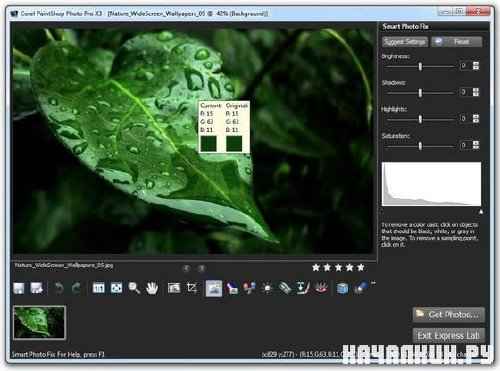This screenshot has width=500, height=371.
Task: Select the hand Pan tool
Action: click(152, 288)
